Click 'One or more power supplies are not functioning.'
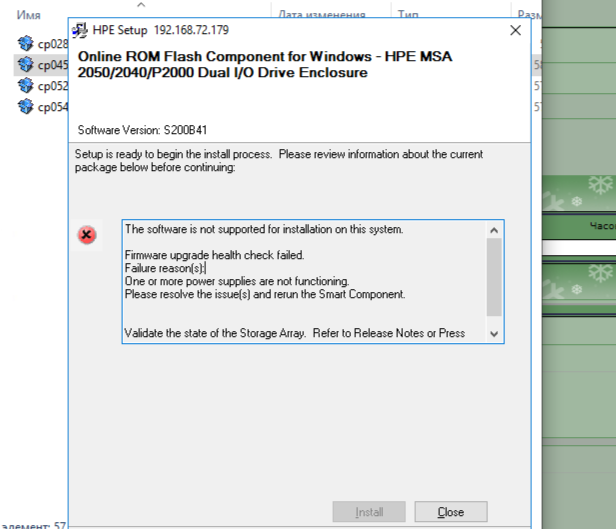 click(237, 281)
